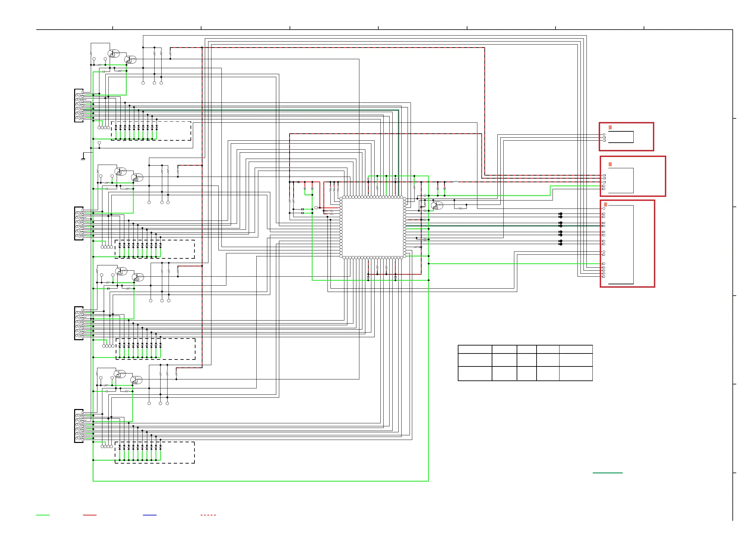Viewport: 754px width, 560px height.
Task: Click the salmon marker in the smallest right-side connector box
Action: pos(610,127)
